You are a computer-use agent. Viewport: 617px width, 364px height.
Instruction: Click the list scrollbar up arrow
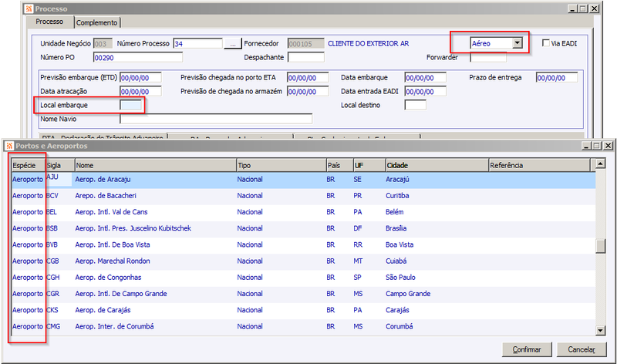point(600,163)
